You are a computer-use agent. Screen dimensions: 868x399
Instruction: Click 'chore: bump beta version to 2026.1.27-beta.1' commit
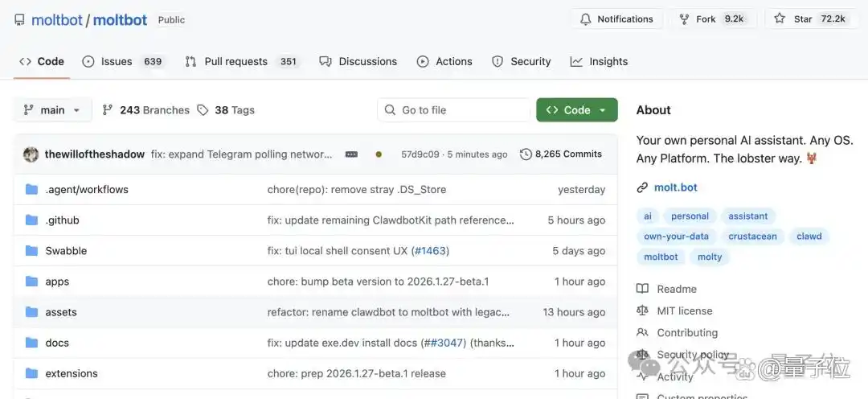(378, 282)
